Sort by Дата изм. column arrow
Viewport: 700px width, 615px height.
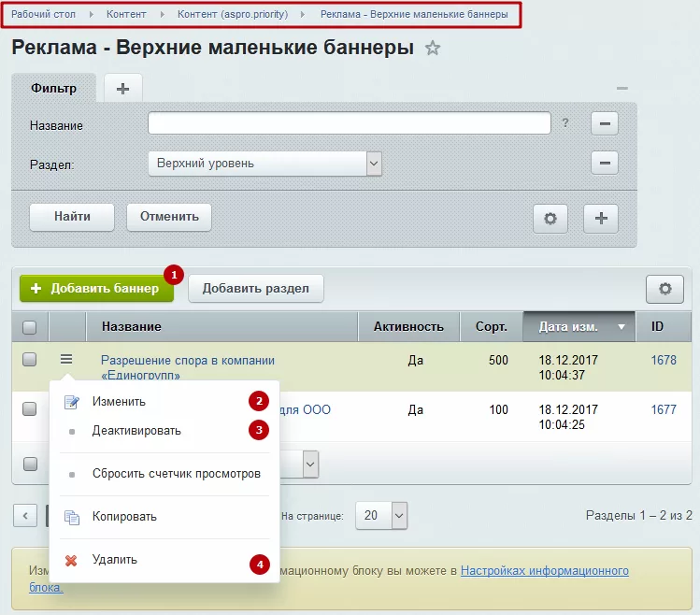[x=621, y=327]
